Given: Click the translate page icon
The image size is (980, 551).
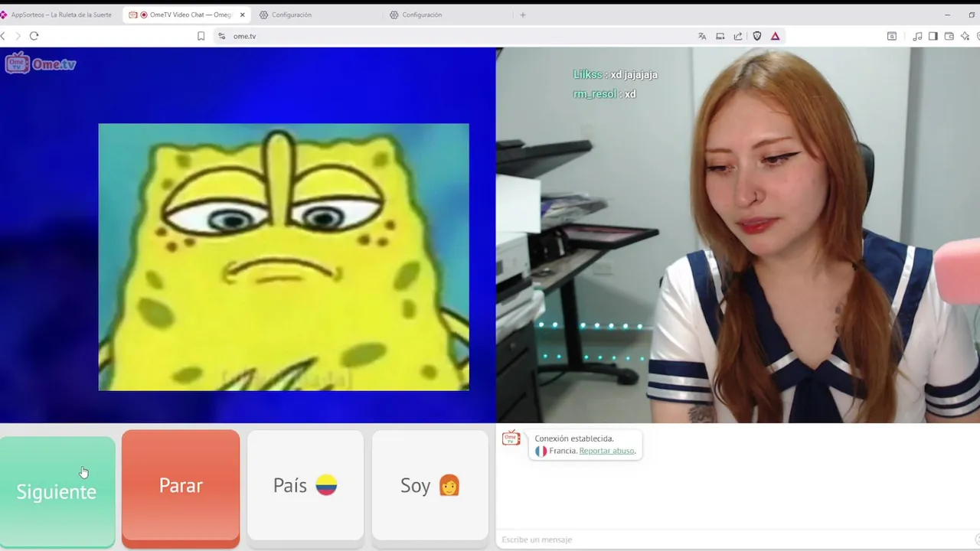Looking at the screenshot, I should (702, 36).
